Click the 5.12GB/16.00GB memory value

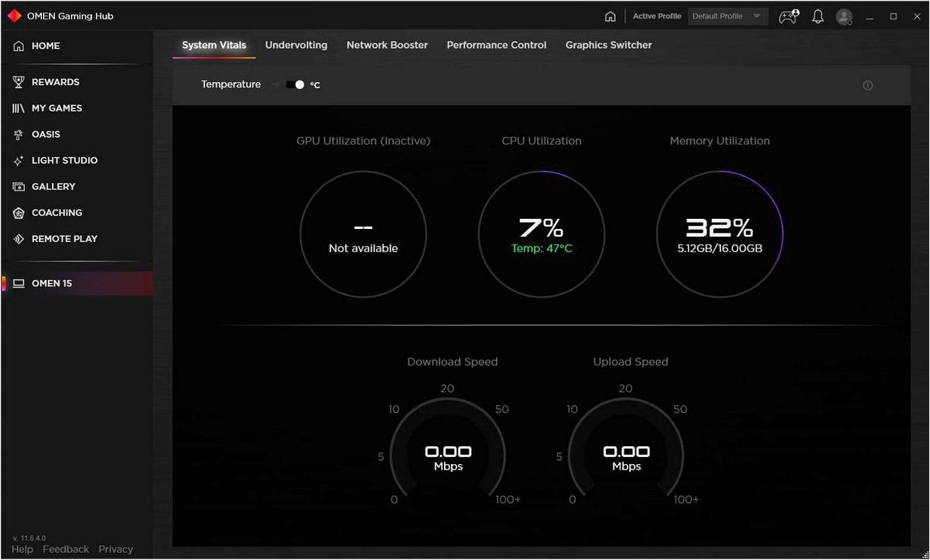(x=720, y=248)
